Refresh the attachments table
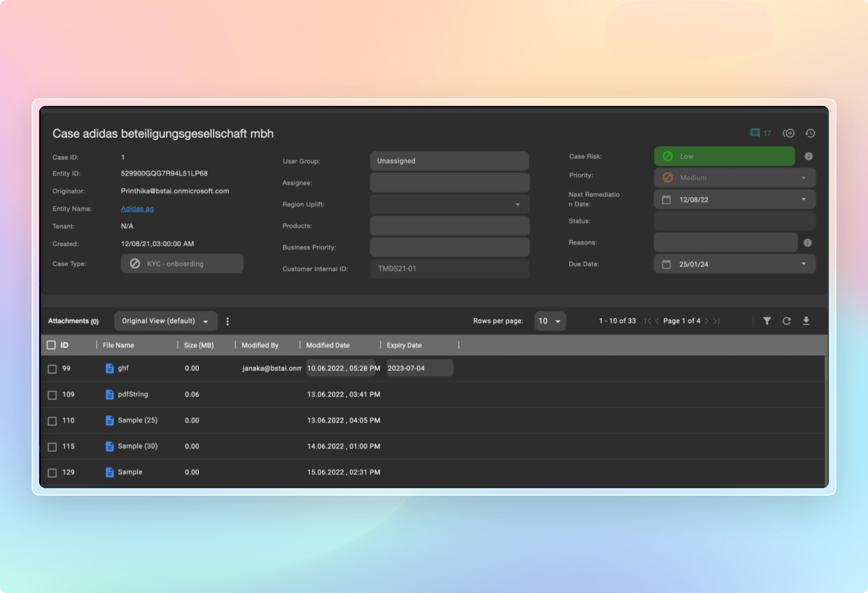Image resolution: width=868 pixels, height=593 pixels. pos(786,321)
